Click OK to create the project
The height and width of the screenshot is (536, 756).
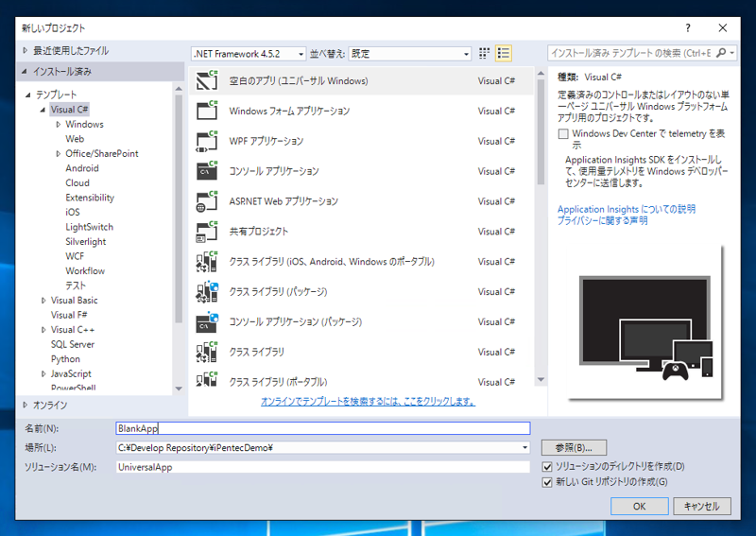point(640,506)
